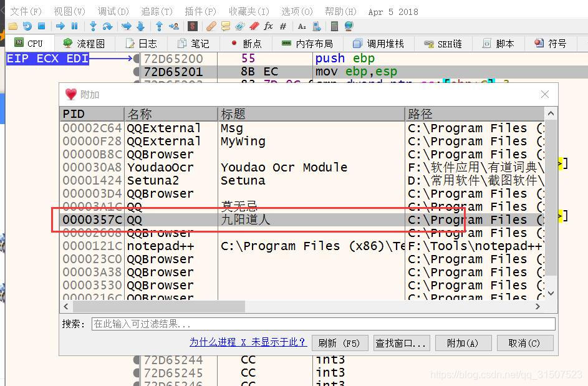Switch to the 调用堆栈 tab
Image resolution: width=588 pixels, height=386 pixels.
[x=378, y=44]
